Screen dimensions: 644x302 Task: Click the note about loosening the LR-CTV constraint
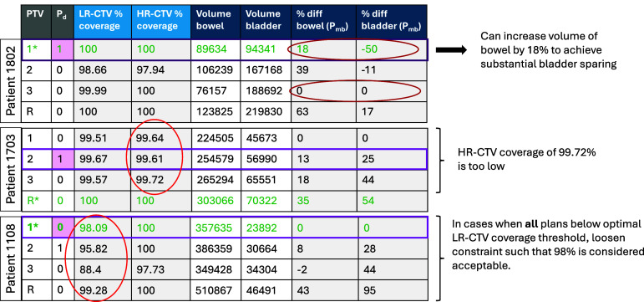(x=547, y=245)
